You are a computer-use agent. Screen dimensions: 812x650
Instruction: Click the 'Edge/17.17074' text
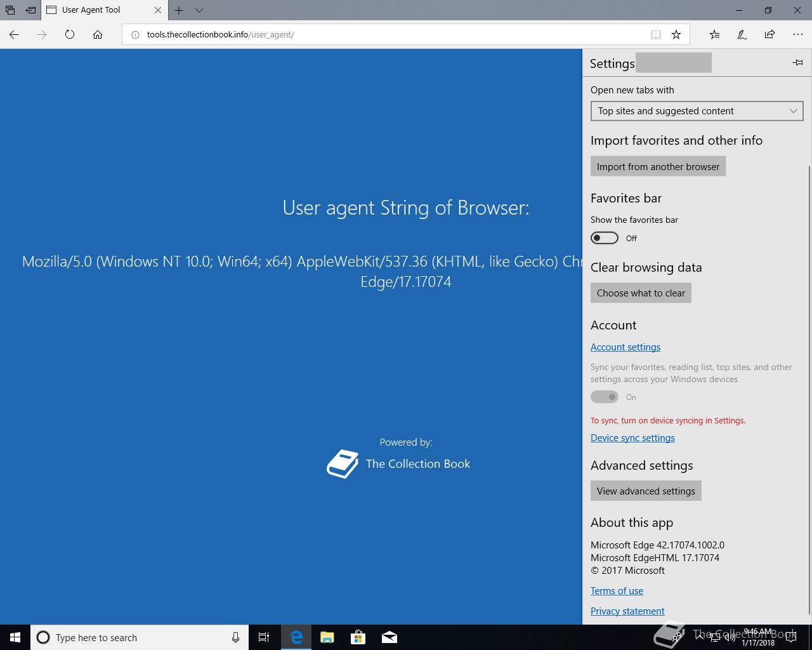coord(406,282)
